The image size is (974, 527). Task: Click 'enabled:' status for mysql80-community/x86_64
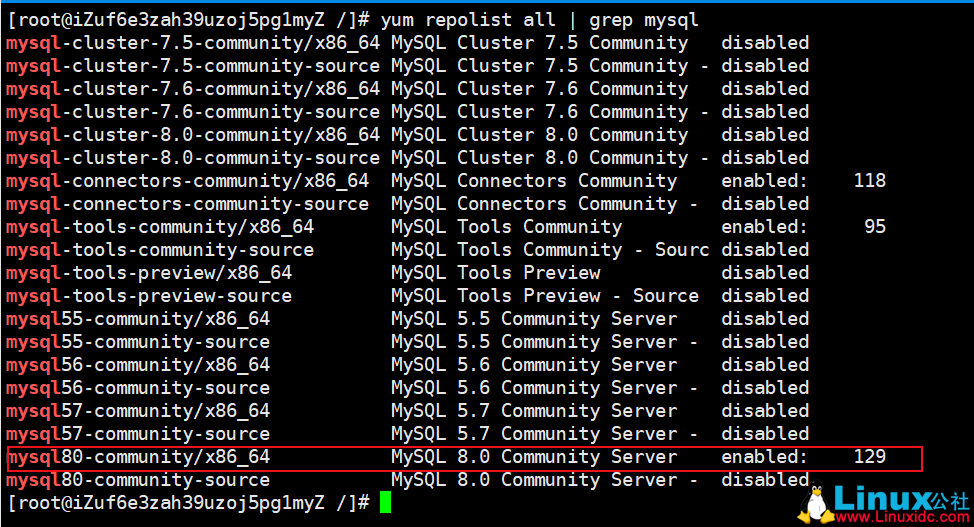(764, 457)
